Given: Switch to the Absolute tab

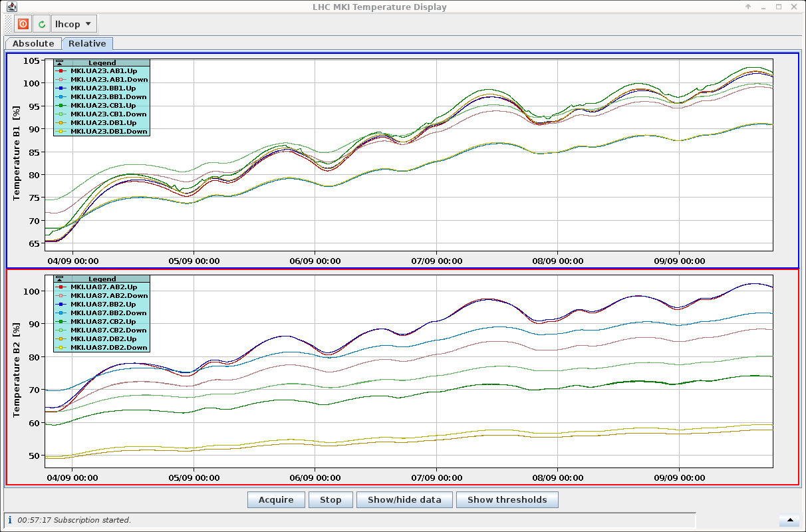Looking at the screenshot, I should (33, 43).
